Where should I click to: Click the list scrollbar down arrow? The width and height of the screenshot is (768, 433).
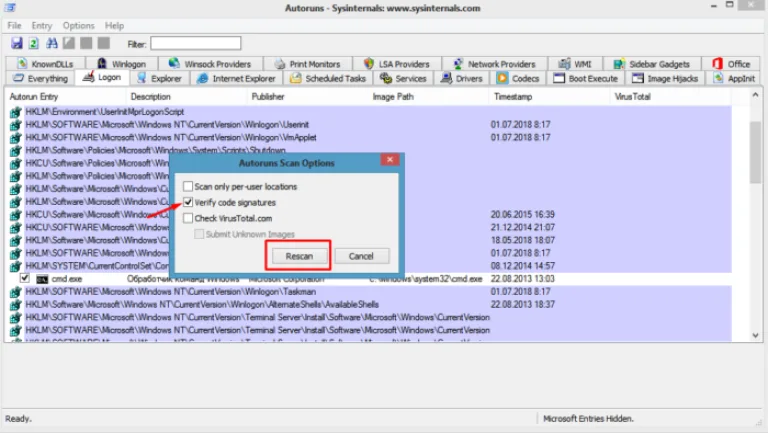pyautogui.click(x=755, y=336)
